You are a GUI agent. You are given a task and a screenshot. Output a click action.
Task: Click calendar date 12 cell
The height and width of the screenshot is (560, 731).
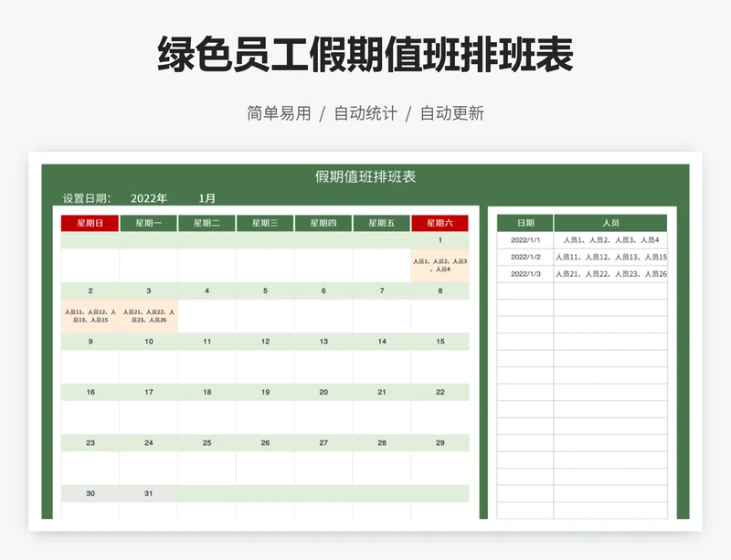[265, 342]
